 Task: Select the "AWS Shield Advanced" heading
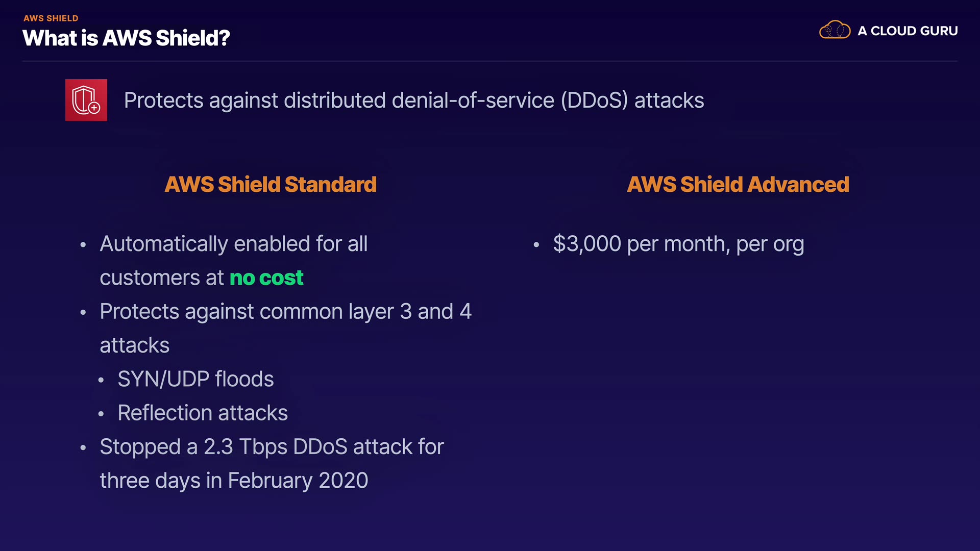(x=738, y=185)
